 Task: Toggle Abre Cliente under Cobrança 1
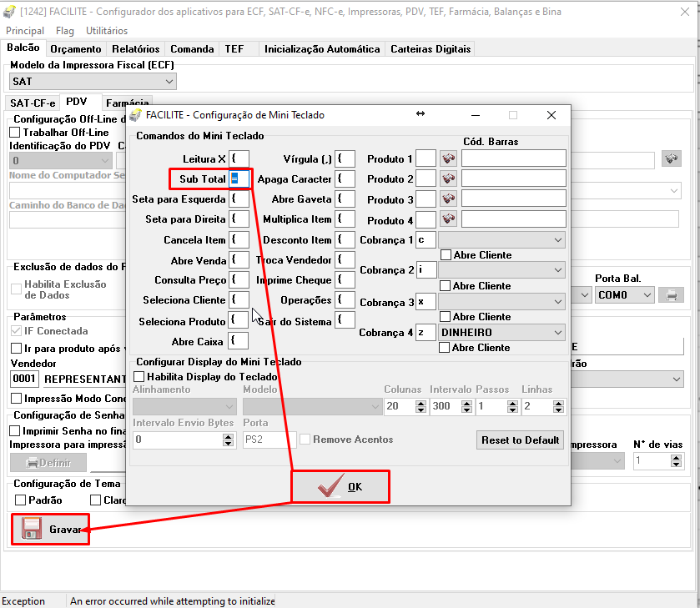click(x=446, y=255)
